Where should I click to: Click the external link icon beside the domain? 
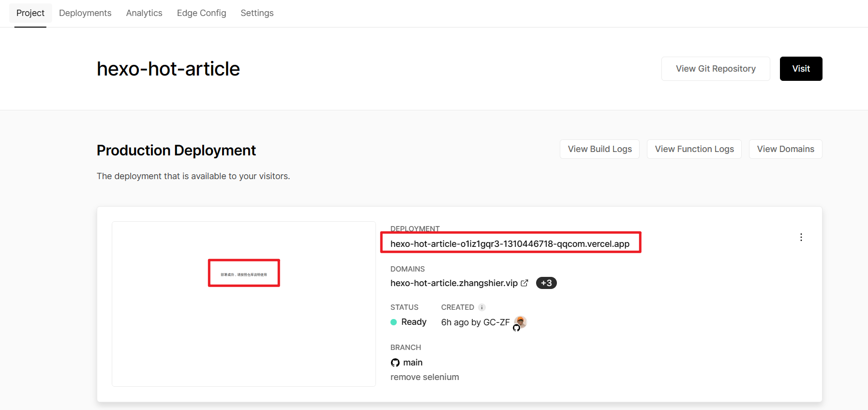(524, 283)
